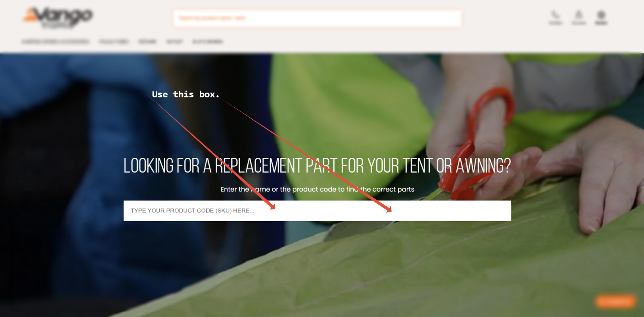
Task: Click the orange floating button at bottom right
Action: click(x=615, y=302)
